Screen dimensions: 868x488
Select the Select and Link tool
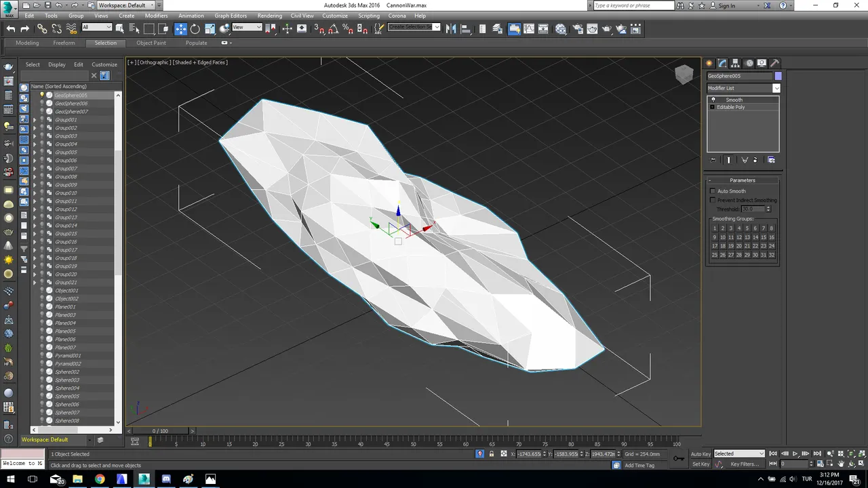42,28
